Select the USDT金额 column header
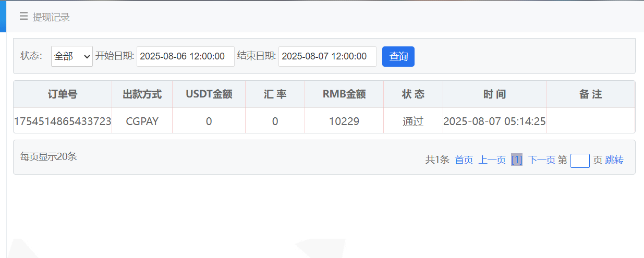Screen dimensions: 644x258 tap(209, 94)
